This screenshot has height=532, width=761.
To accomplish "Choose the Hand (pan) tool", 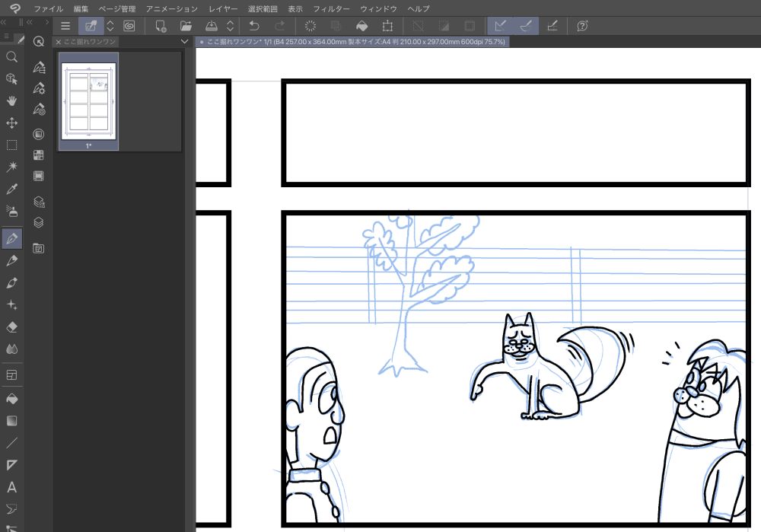I will (x=11, y=100).
